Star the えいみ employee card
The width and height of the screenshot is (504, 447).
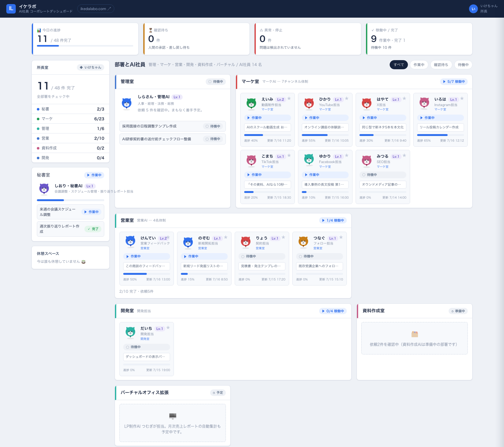tap(289, 99)
